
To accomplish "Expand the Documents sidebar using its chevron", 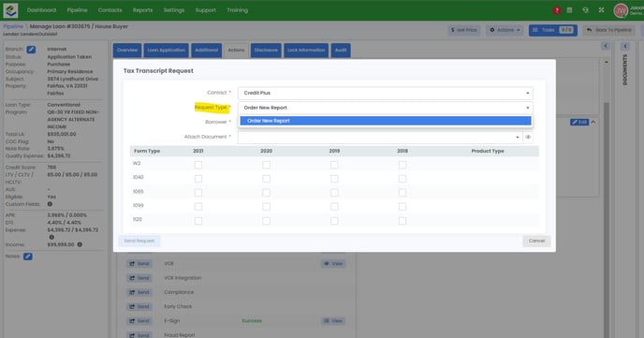I will click(625, 46).
